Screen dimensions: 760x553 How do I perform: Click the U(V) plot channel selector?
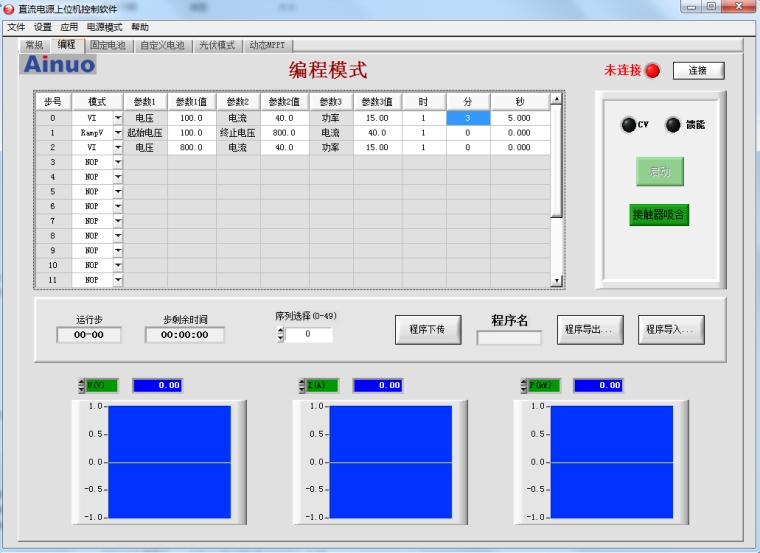click(x=101, y=385)
